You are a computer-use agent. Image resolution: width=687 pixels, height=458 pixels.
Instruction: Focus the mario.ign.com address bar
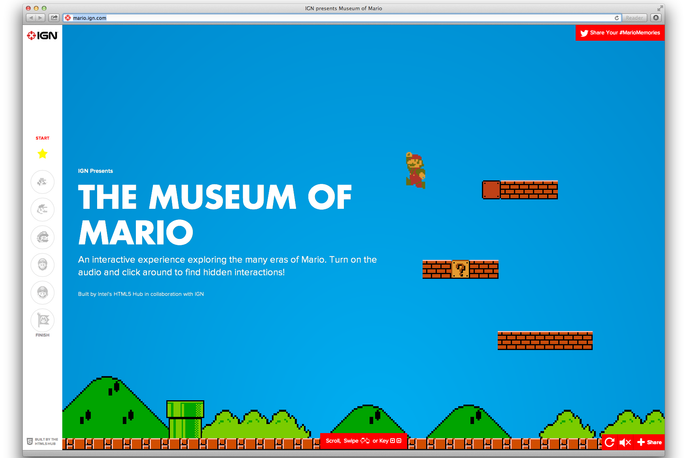click(x=330, y=18)
